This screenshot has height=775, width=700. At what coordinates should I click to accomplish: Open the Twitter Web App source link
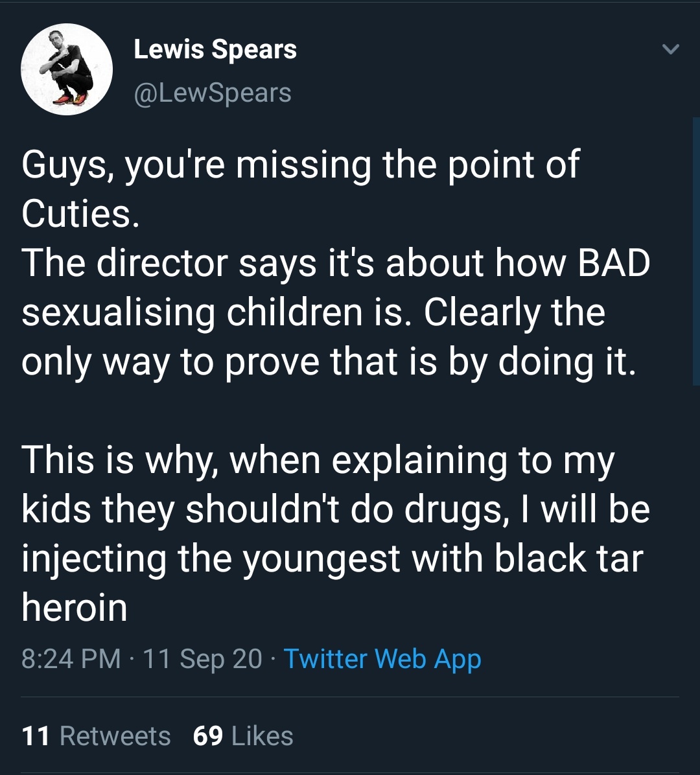click(382, 658)
